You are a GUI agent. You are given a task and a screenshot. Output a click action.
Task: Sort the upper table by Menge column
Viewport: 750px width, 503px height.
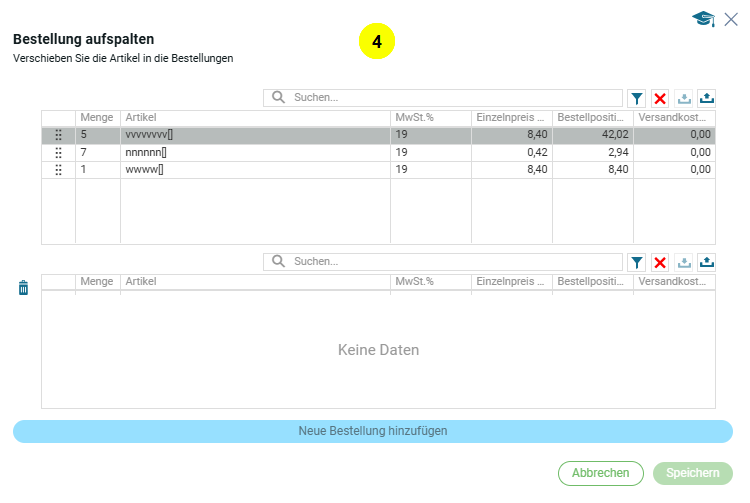pyautogui.click(x=97, y=117)
